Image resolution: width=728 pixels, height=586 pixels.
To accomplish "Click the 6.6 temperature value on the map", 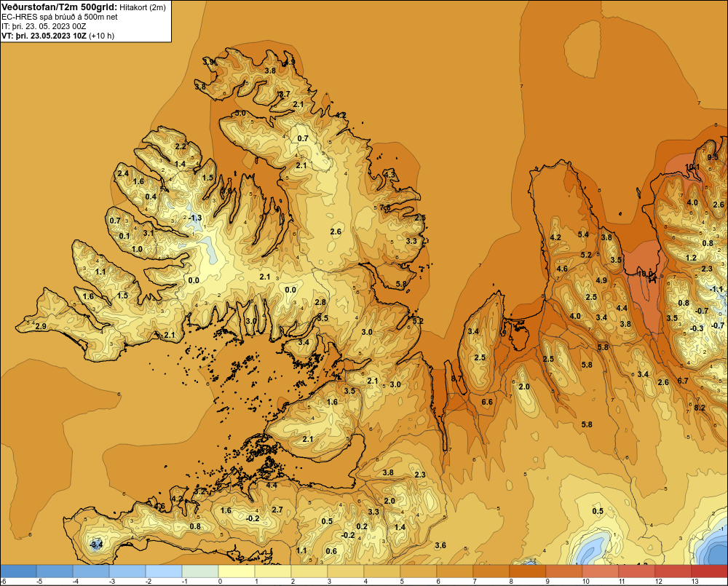I will point(487,402).
